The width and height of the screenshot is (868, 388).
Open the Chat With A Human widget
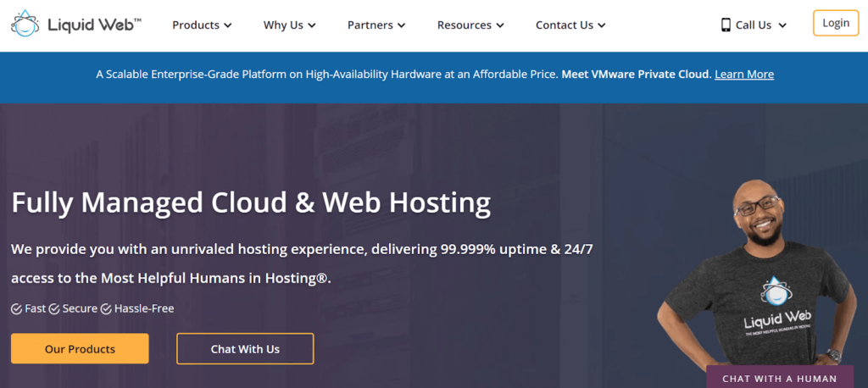coord(780,378)
